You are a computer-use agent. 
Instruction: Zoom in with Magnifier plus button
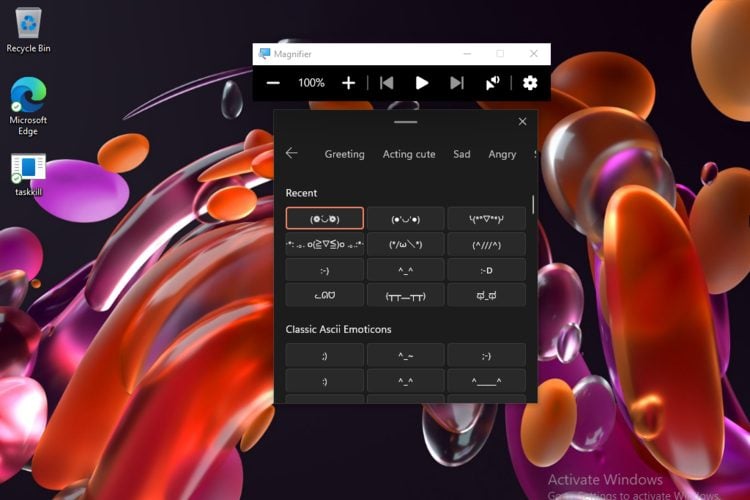coord(349,83)
